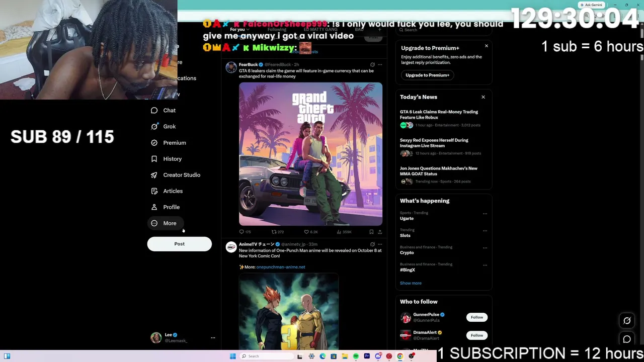Open FearBuck display name link
This screenshot has width=644, height=362.
coord(248,65)
